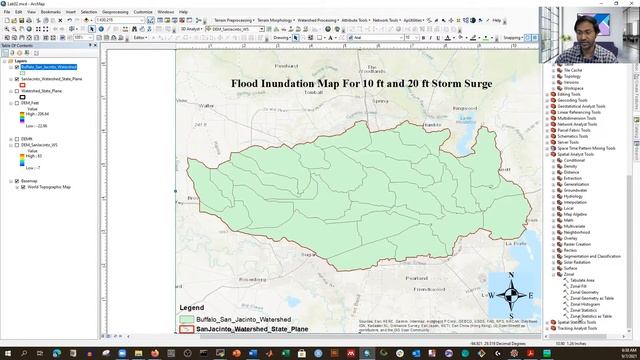Click the Save map icon
The width and height of the screenshot is (640, 360).
point(21,20)
